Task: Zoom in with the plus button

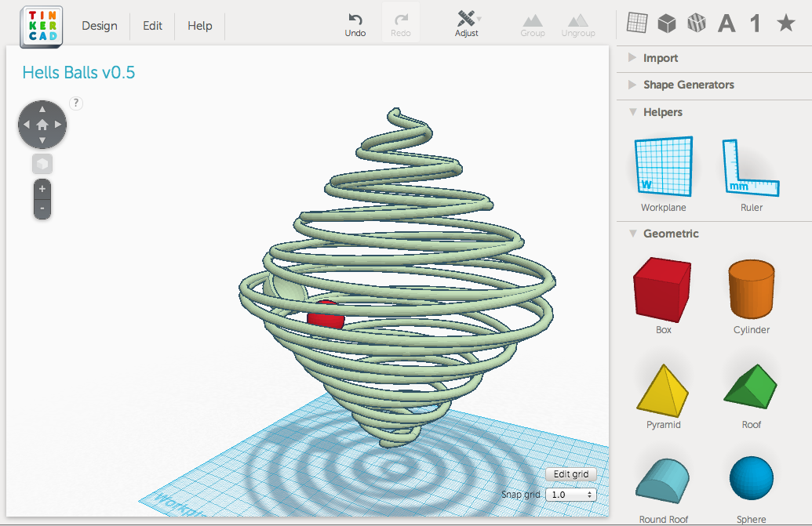Action: tap(42, 189)
